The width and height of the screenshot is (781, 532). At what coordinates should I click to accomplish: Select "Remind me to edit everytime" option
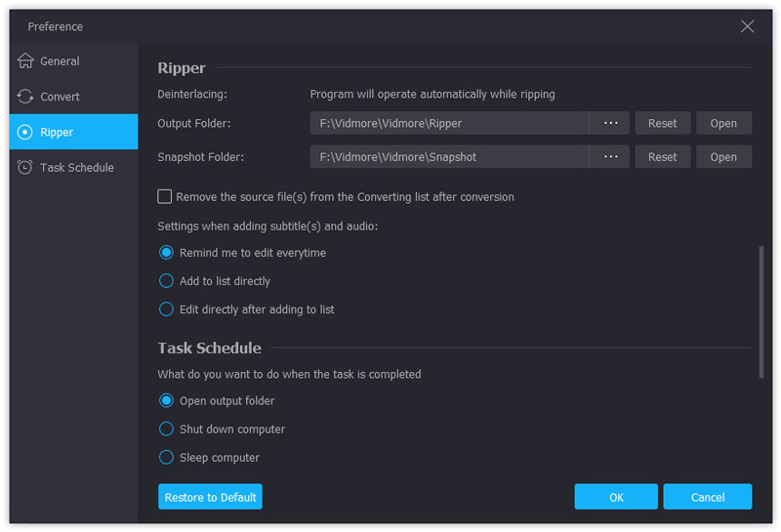(166, 253)
